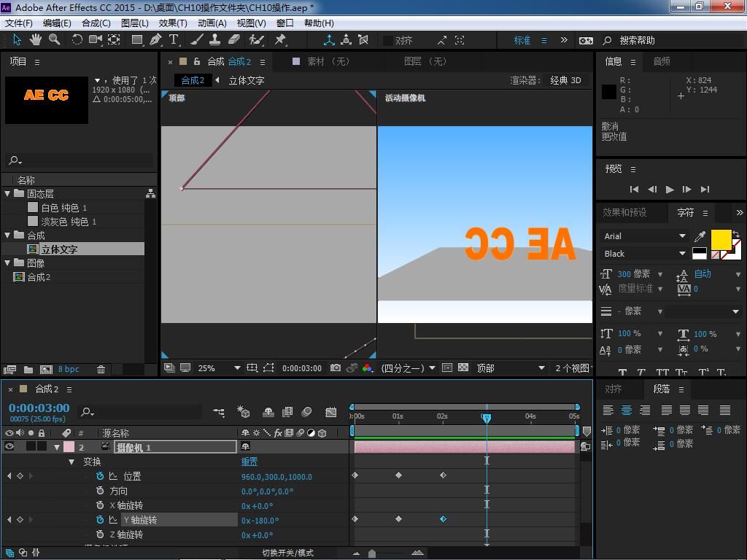Open the composition mini-flowchart icon
Viewport: 747px width, 560px height.
click(x=219, y=412)
